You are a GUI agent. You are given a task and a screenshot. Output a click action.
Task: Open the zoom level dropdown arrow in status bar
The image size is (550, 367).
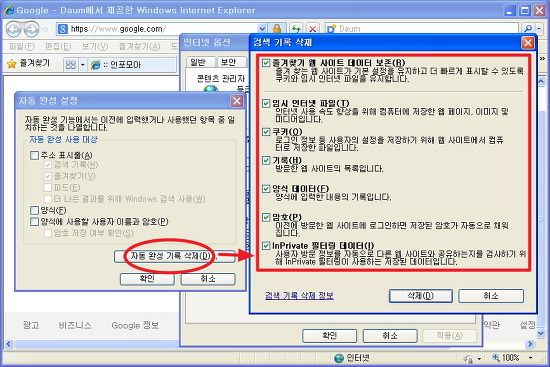pos(530,358)
